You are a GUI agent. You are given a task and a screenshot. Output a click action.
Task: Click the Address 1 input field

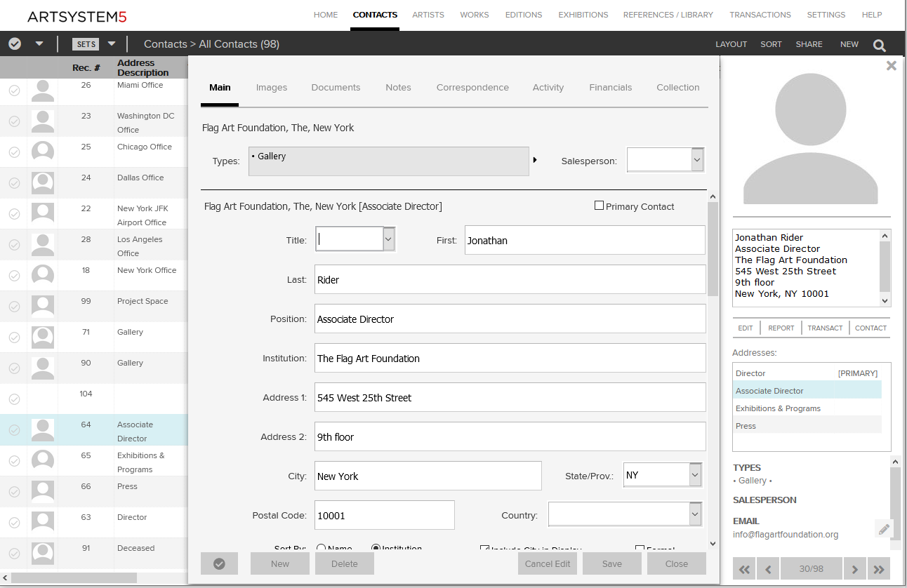coord(510,397)
